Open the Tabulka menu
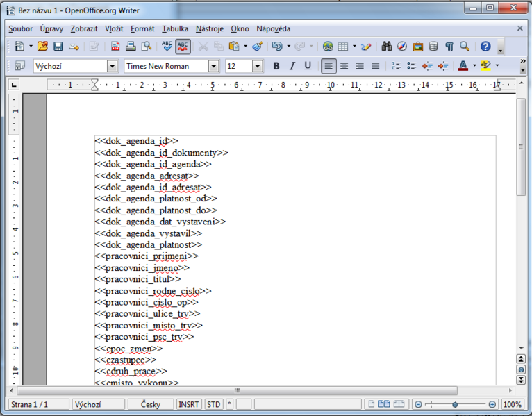The height and width of the screenshot is (416, 532). coord(175,29)
